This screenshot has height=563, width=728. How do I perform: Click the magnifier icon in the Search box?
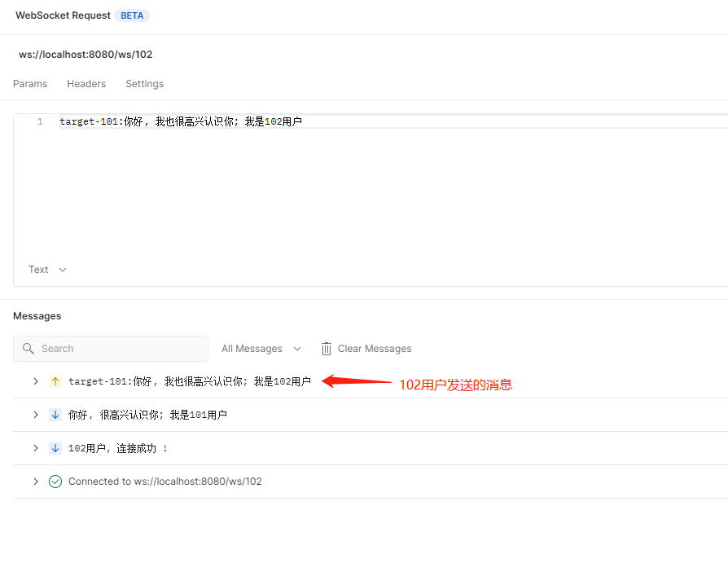(x=29, y=348)
